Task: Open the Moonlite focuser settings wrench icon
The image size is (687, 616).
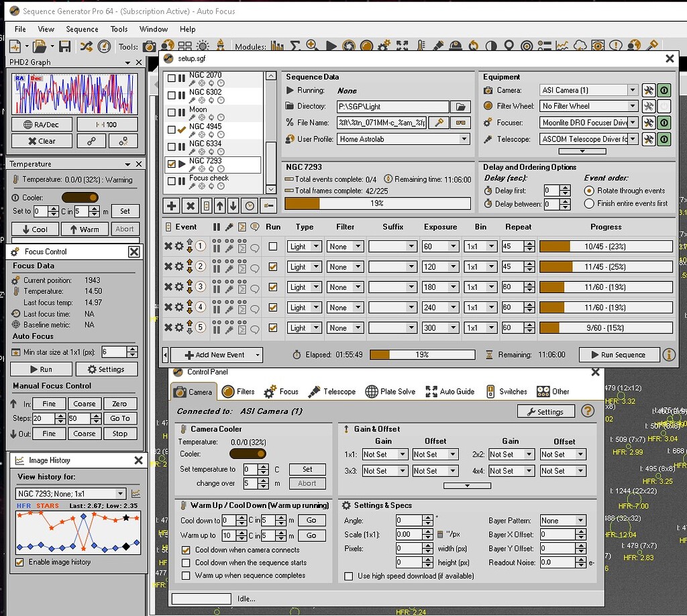Action: click(x=648, y=122)
